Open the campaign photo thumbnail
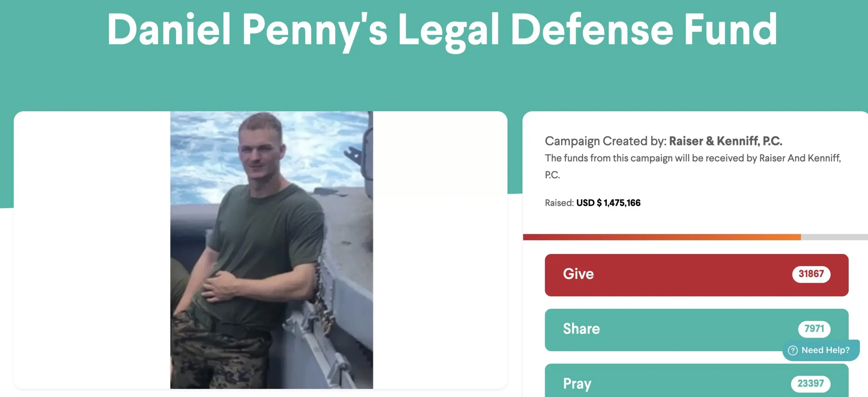Viewport: 868px width, 397px height. point(272,250)
